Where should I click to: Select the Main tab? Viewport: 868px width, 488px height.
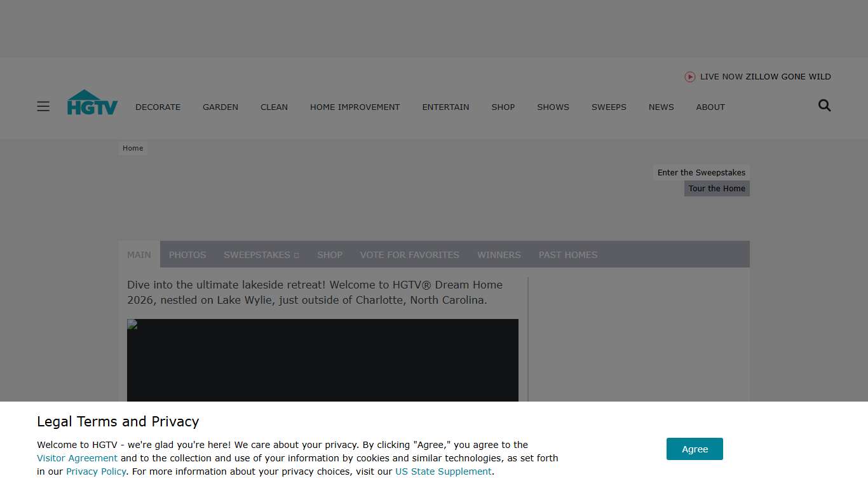click(139, 255)
